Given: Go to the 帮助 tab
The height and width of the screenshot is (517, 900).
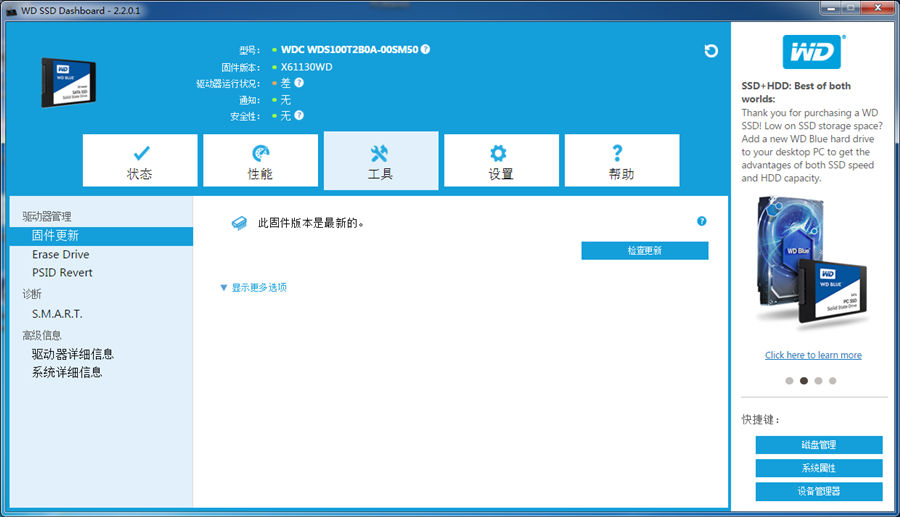Looking at the screenshot, I should tap(621, 161).
